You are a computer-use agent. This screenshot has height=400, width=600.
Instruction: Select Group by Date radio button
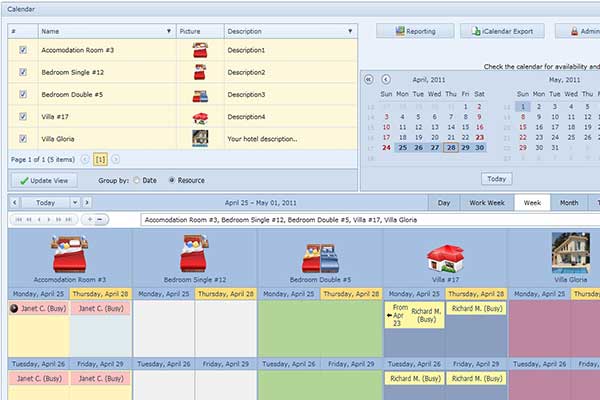[x=137, y=180]
